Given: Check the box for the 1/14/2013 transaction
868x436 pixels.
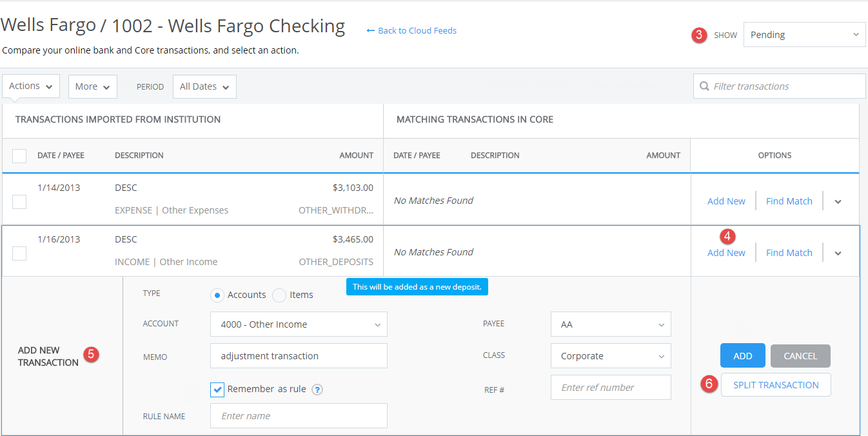Looking at the screenshot, I should click(19, 202).
